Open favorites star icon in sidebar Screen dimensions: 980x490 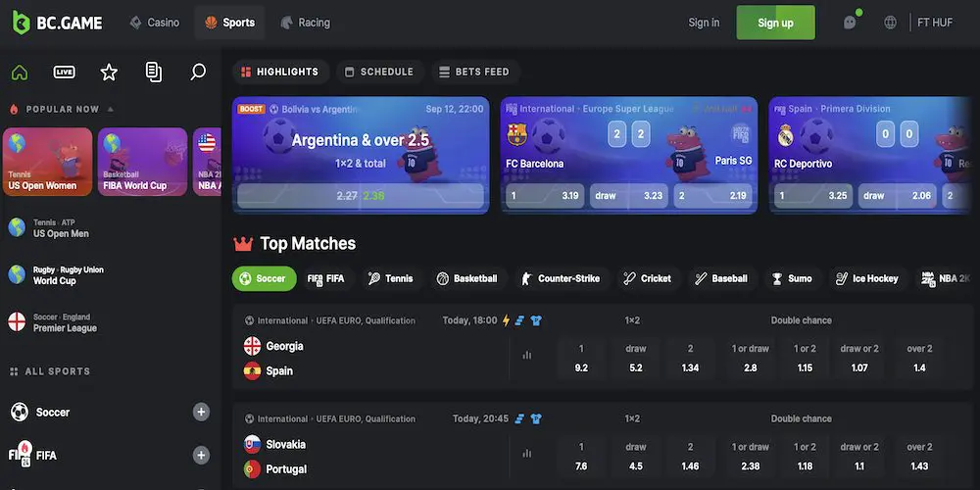click(110, 73)
